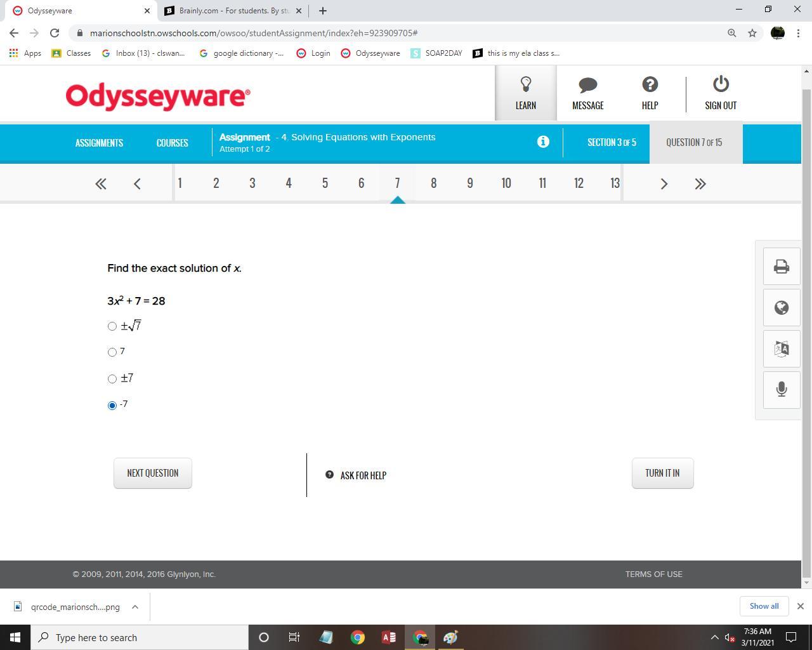Go to question 8

[434, 183]
